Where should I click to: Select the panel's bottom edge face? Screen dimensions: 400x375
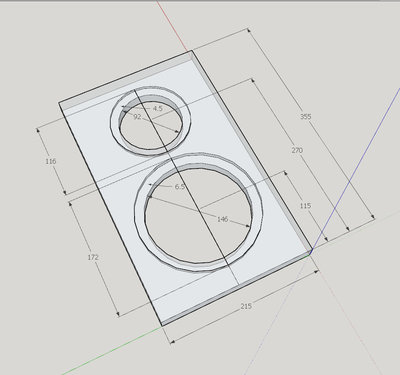[x=237, y=289]
